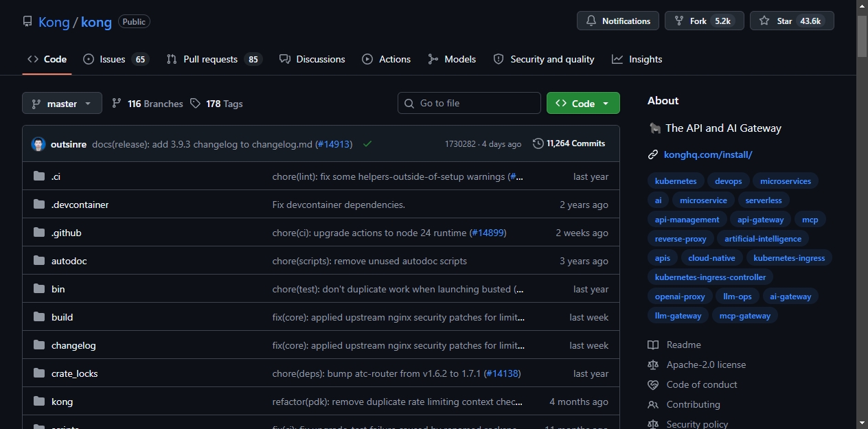
Task: Open the Kong organization link
Action: (x=54, y=22)
